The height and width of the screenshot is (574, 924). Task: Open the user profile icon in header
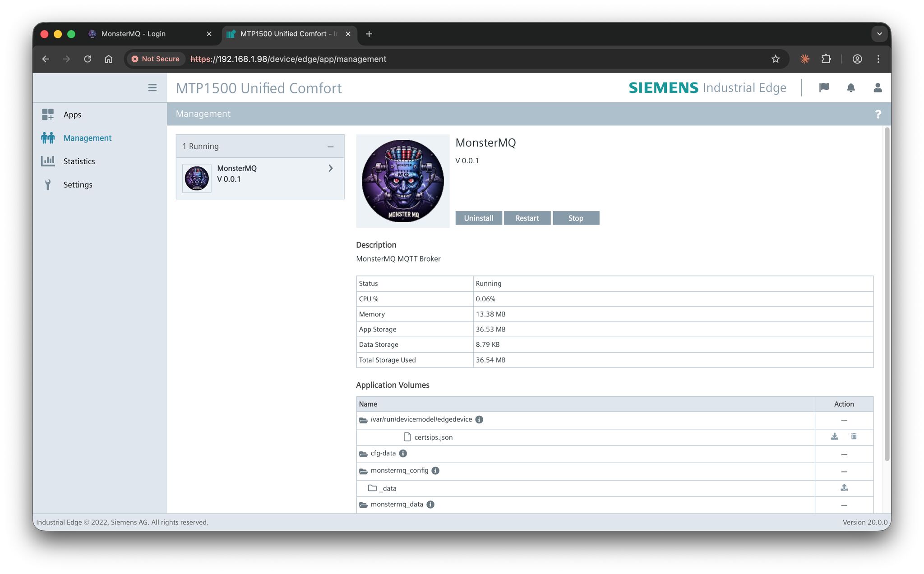tap(878, 87)
